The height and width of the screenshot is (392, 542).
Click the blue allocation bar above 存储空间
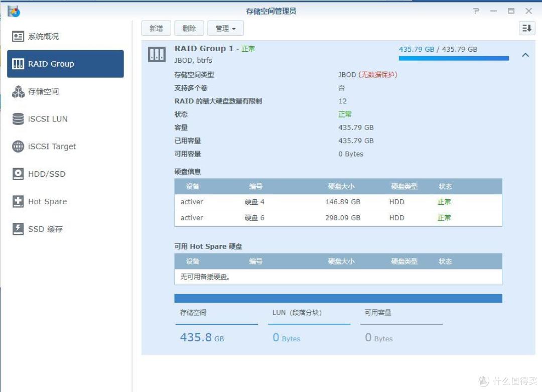pos(338,298)
